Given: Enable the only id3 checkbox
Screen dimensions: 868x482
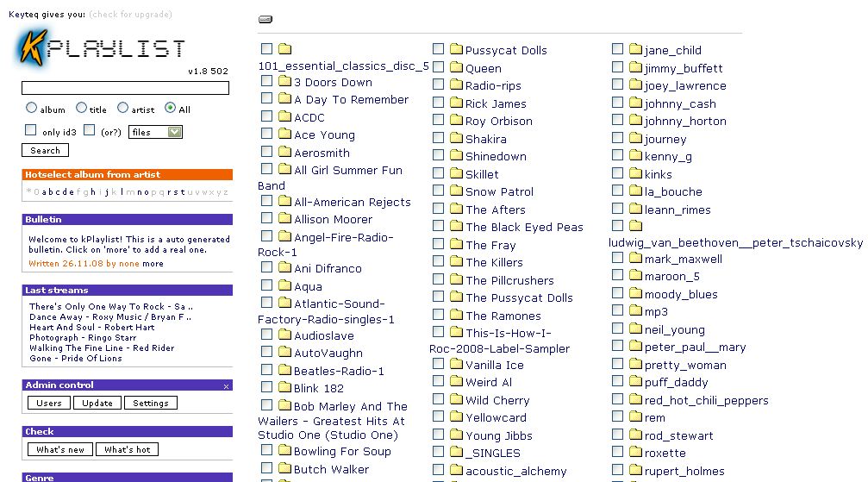Looking at the screenshot, I should click(31, 130).
